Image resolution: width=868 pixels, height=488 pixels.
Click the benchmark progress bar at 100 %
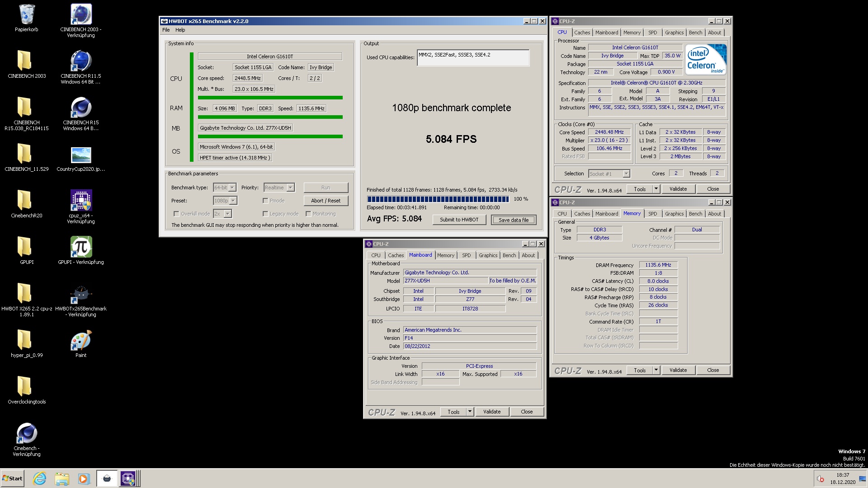tap(438, 199)
